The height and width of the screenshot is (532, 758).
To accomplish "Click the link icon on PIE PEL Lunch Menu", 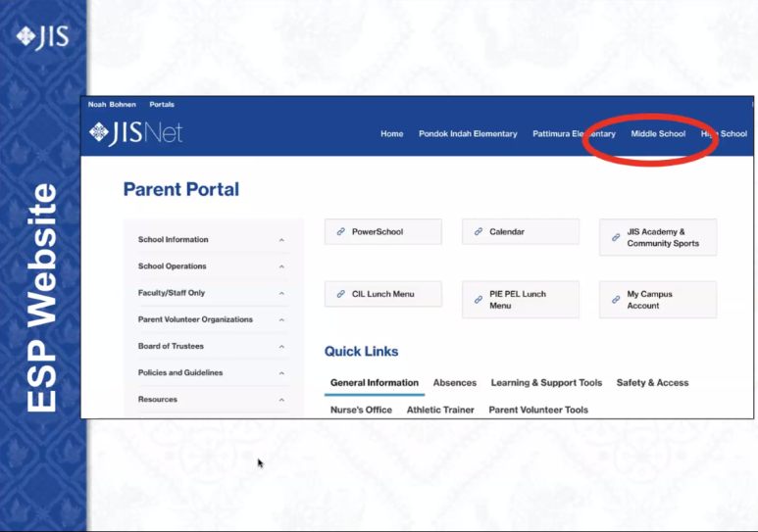I will [x=479, y=300].
